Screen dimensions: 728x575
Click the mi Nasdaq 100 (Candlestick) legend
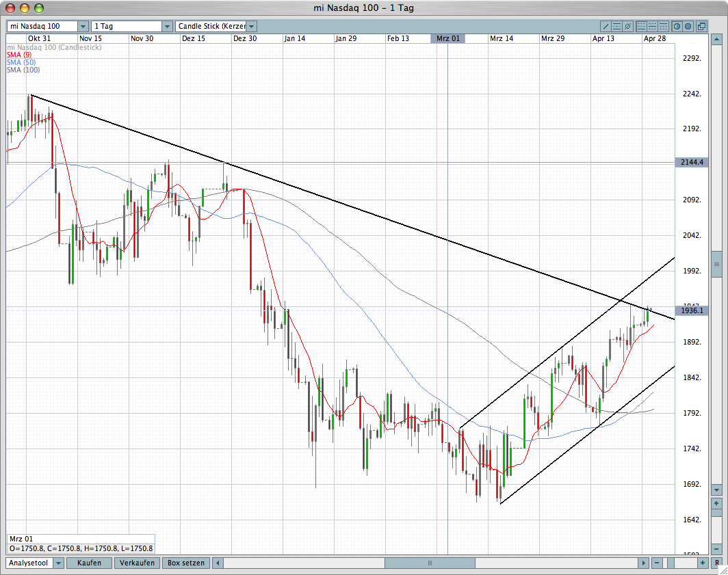tap(54, 47)
